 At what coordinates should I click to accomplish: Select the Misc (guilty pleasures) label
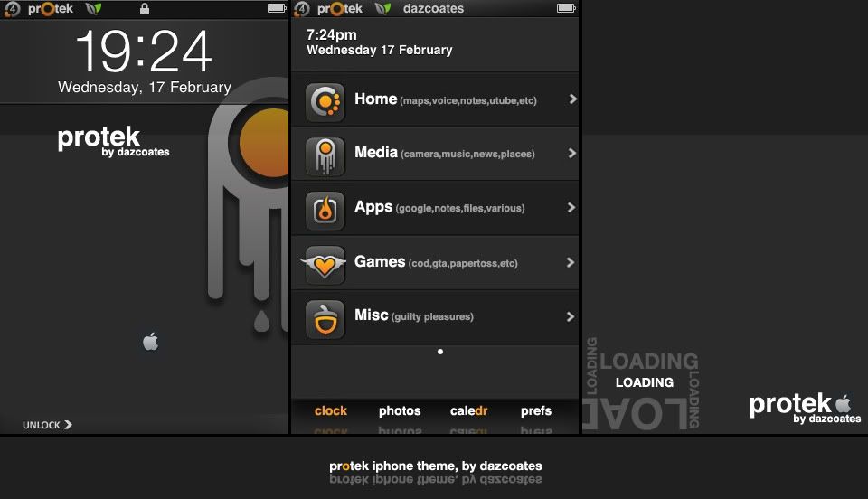point(414,315)
